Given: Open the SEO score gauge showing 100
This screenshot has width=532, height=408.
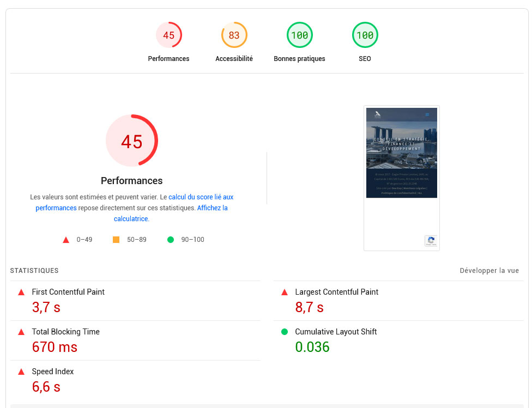Looking at the screenshot, I should point(365,35).
